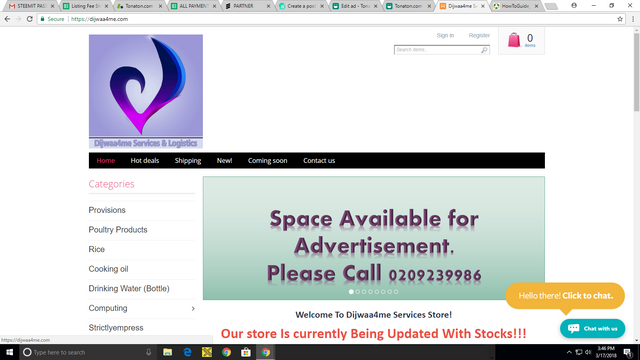Close the HowToGuide tab
This screenshot has height=360, width=640.
(x=536, y=6)
